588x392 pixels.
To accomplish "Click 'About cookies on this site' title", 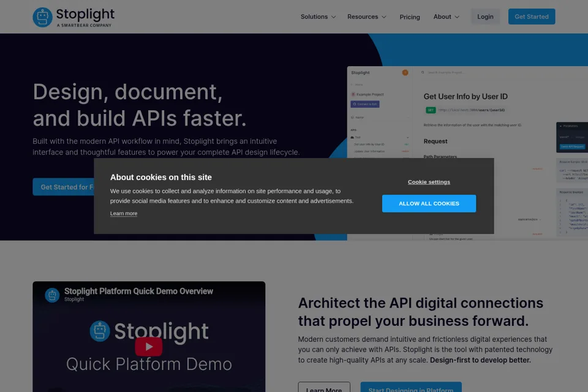I will coord(161,177).
